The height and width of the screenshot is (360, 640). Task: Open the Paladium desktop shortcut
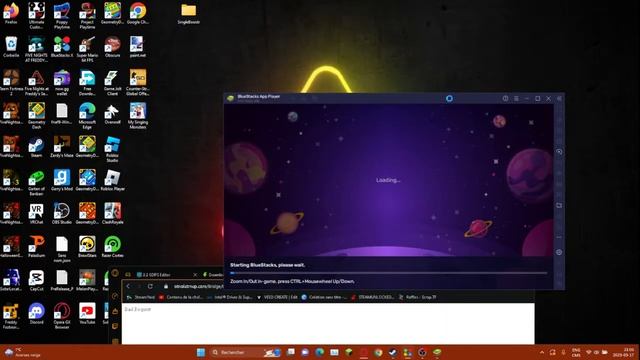point(36,248)
